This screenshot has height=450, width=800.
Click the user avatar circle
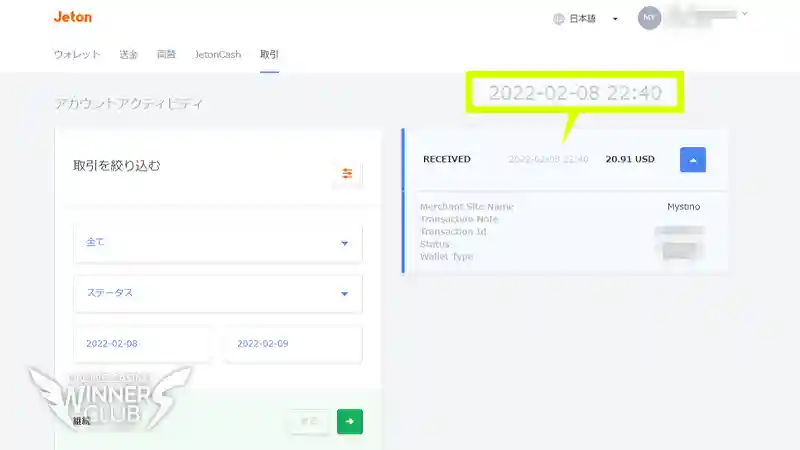[x=649, y=18]
